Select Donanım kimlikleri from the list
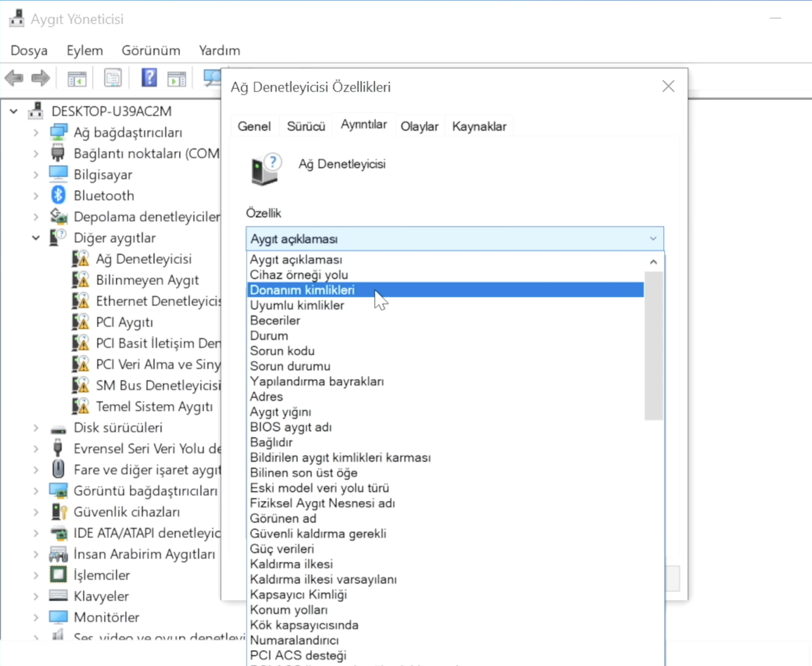 point(302,290)
